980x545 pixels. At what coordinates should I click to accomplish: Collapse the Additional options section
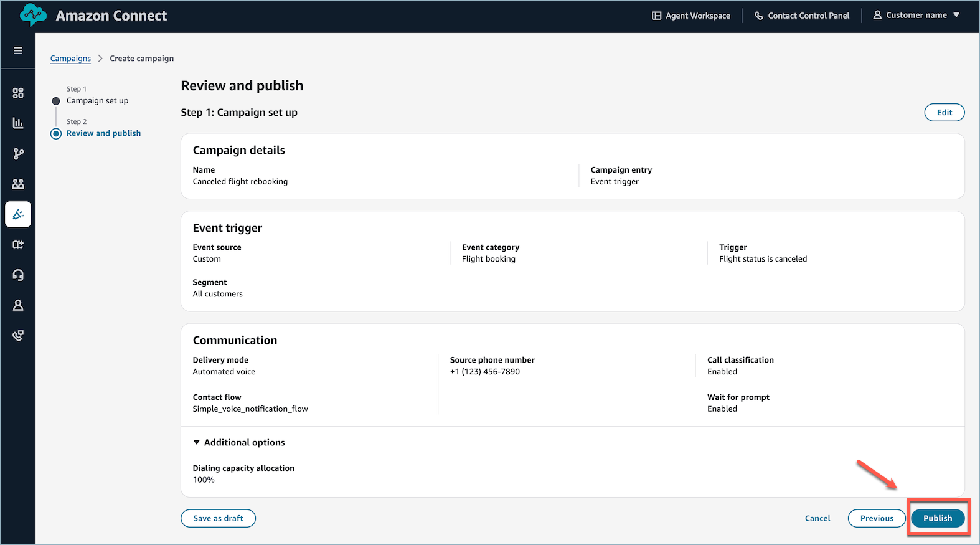(197, 442)
